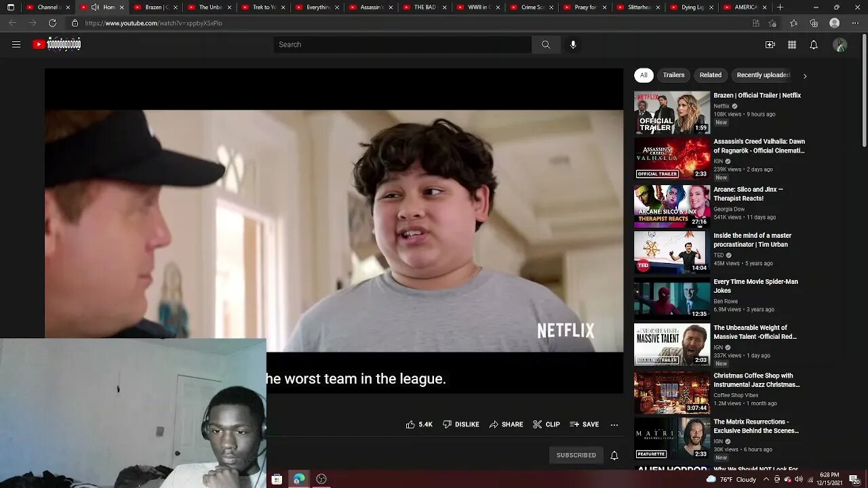Click the CLIP button

[x=547, y=424]
